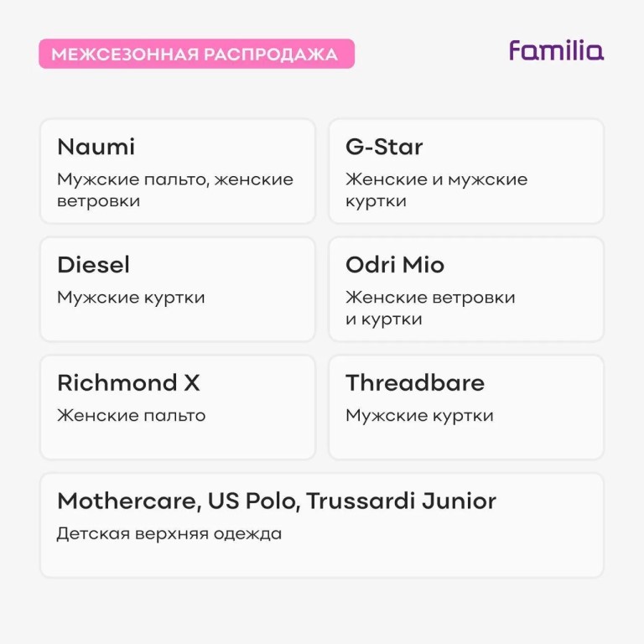Select the Naumi brand title
Screen dimensions: 644x644
96,148
